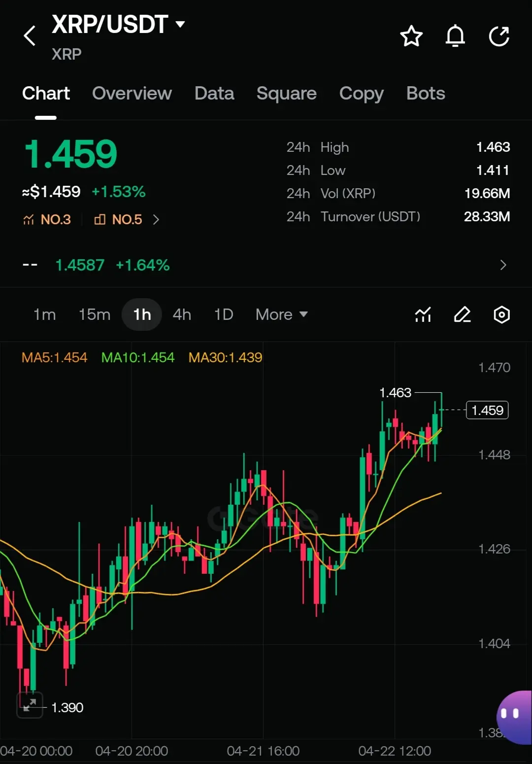The width and height of the screenshot is (532, 764).
Task: Tap the 24h High value 1.463
Action: (x=493, y=147)
